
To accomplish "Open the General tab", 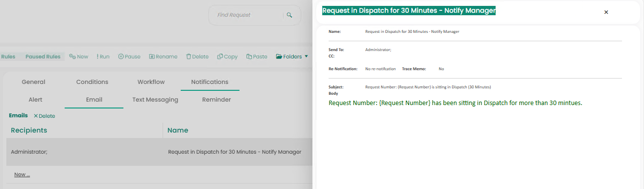I will [x=33, y=82].
